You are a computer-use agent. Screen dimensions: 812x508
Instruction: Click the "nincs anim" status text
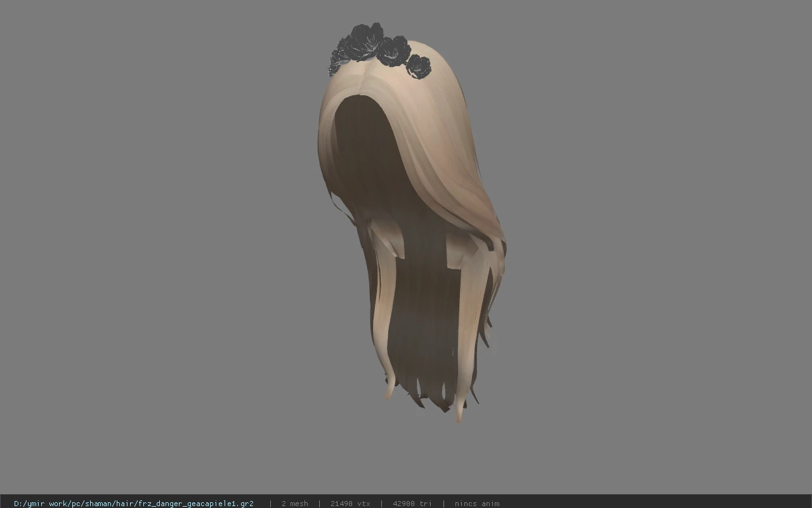point(477,504)
